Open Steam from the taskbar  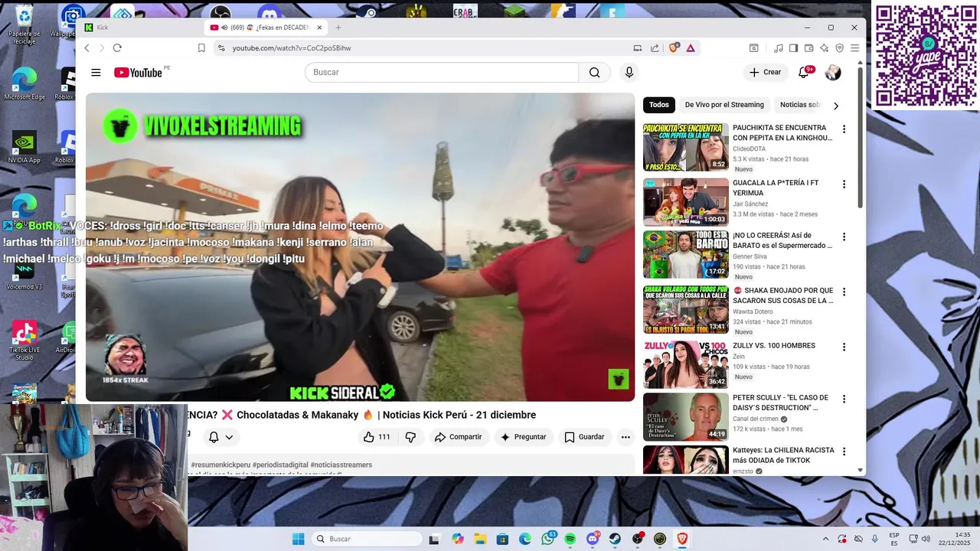click(615, 539)
